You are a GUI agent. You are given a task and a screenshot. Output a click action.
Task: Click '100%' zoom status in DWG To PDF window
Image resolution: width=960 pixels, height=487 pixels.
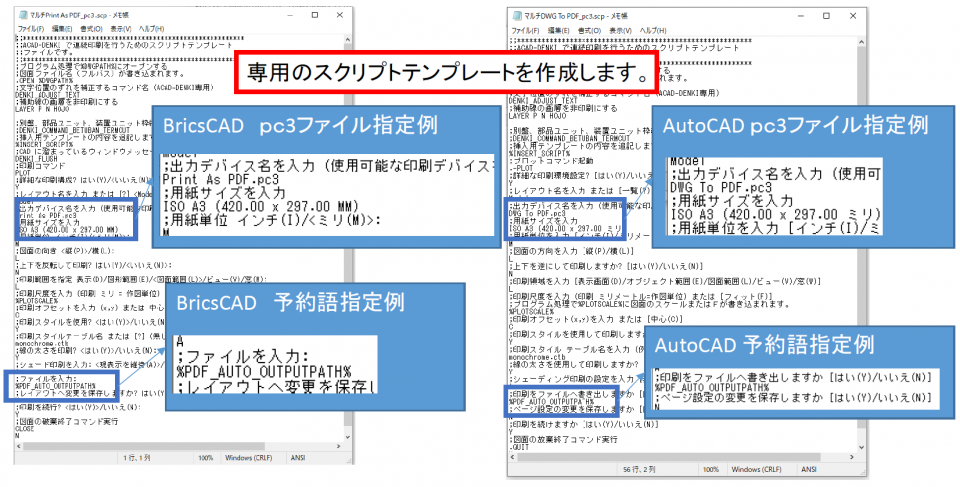(711, 469)
